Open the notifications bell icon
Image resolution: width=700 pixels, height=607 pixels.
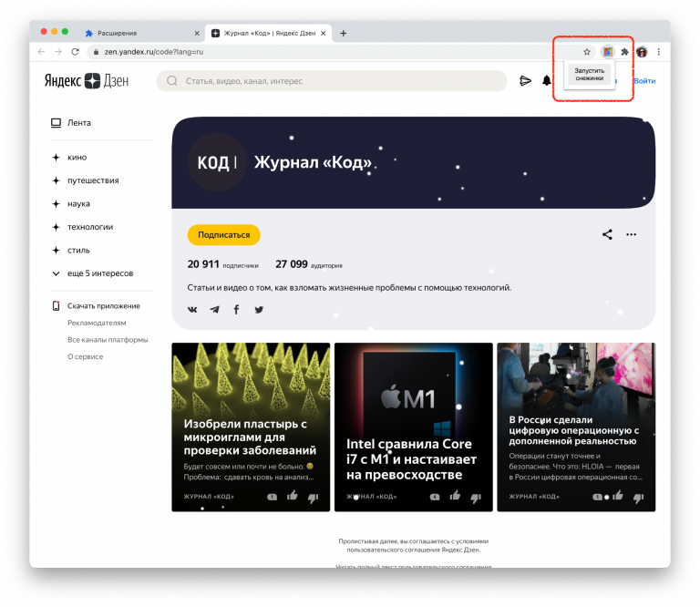(547, 81)
